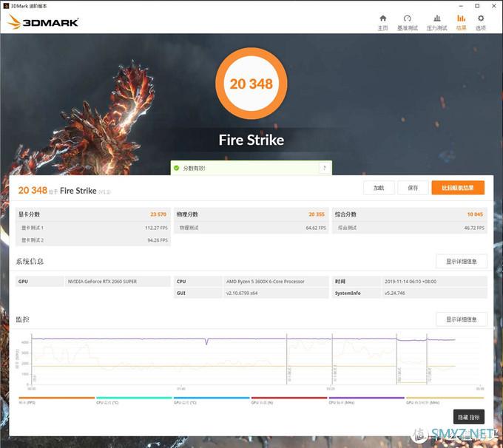Click the graphics score value 23 570
Screen dimensions: 503x448
(158, 214)
